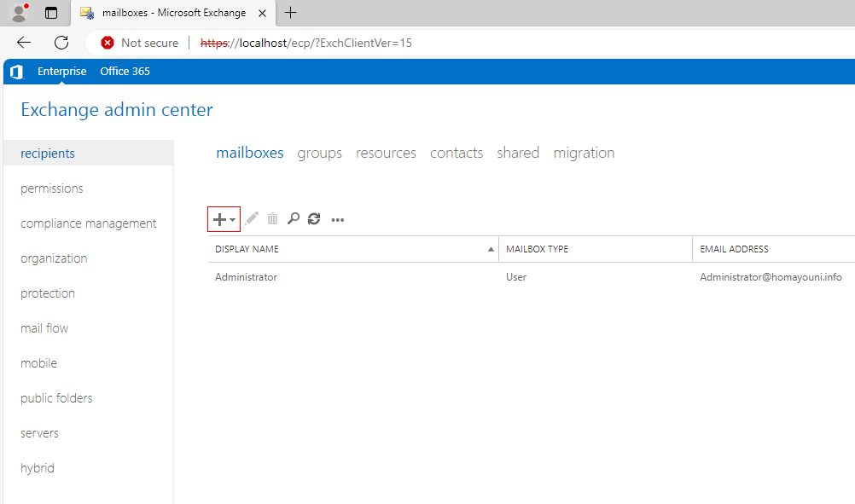Screen dimensions: 855x504
Task: Focus the address bar URL
Action: click(x=305, y=43)
